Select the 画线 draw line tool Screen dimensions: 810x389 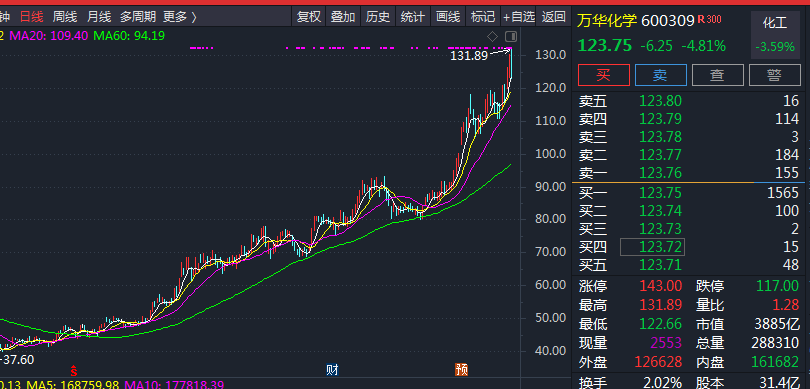pyautogui.click(x=448, y=17)
